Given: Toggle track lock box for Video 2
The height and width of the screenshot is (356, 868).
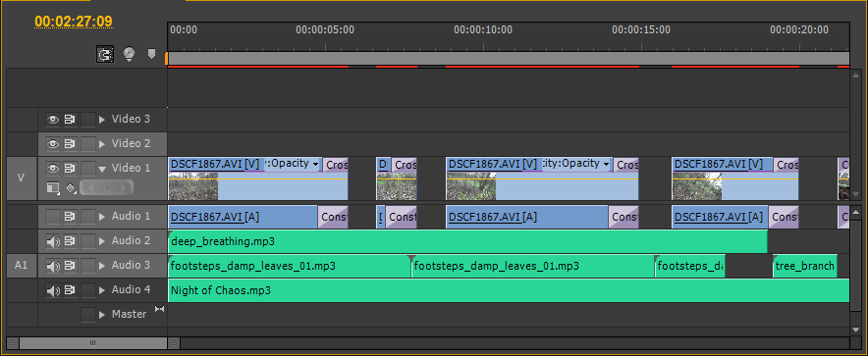Looking at the screenshot, I should click(88, 144).
